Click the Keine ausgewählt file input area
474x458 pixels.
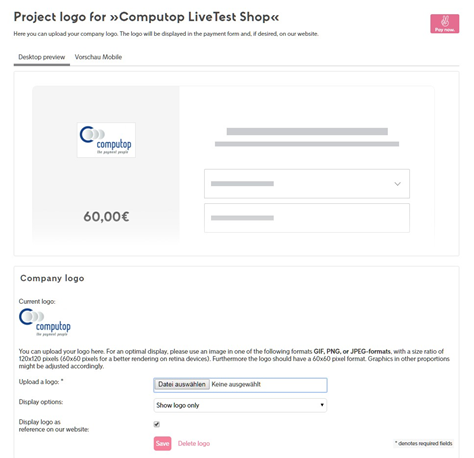[x=236, y=384]
